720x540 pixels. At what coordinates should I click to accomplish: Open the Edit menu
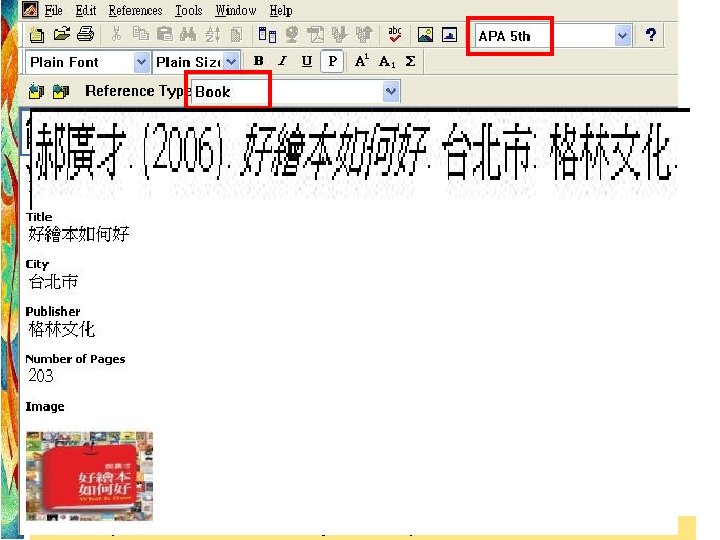coord(86,10)
